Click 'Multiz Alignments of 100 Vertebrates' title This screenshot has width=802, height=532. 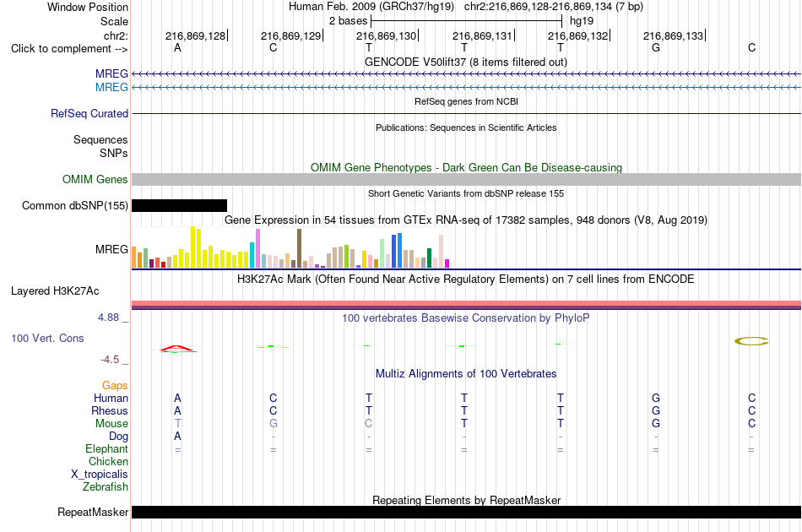point(466,373)
